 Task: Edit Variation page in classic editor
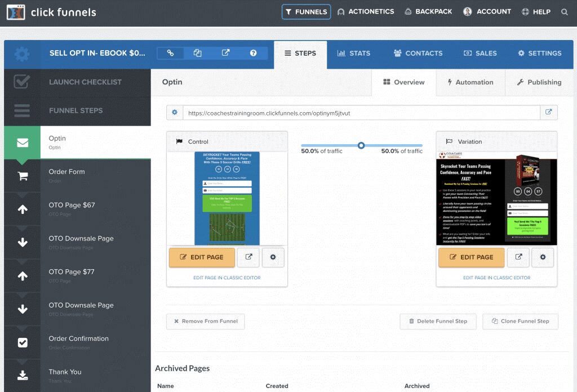[x=496, y=278]
